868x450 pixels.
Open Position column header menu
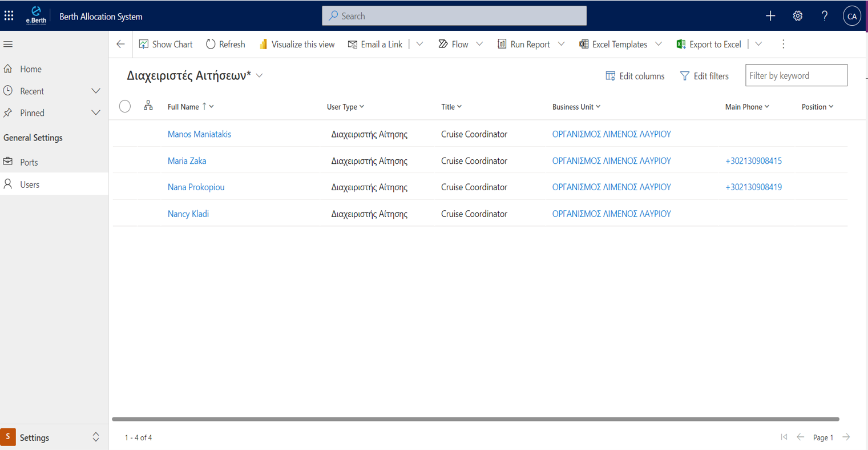(817, 107)
